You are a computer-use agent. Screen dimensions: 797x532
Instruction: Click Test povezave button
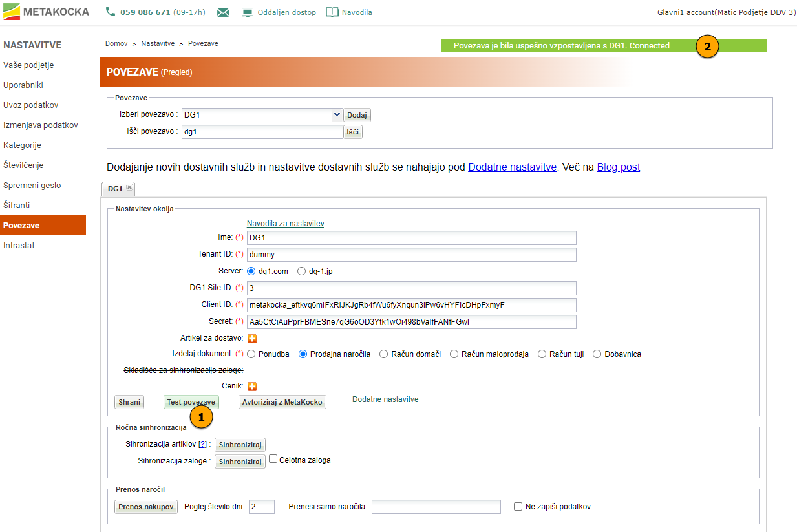pyautogui.click(x=191, y=402)
